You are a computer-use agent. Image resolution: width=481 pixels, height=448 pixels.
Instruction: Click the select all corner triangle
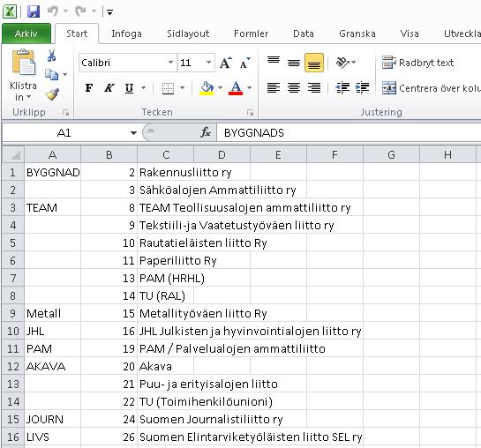13,154
